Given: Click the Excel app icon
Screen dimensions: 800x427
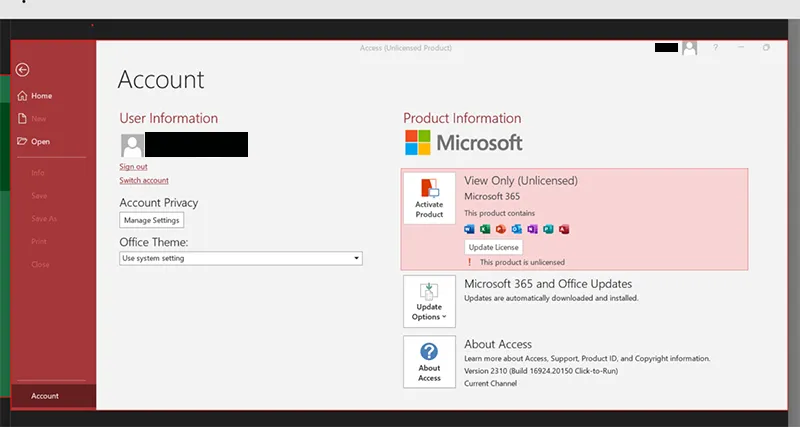Looking at the screenshot, I should pos(485,229).
